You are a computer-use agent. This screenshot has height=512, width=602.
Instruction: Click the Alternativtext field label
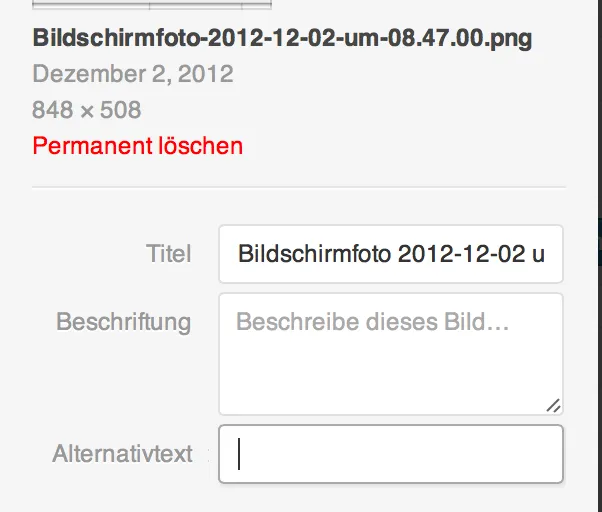122,453
